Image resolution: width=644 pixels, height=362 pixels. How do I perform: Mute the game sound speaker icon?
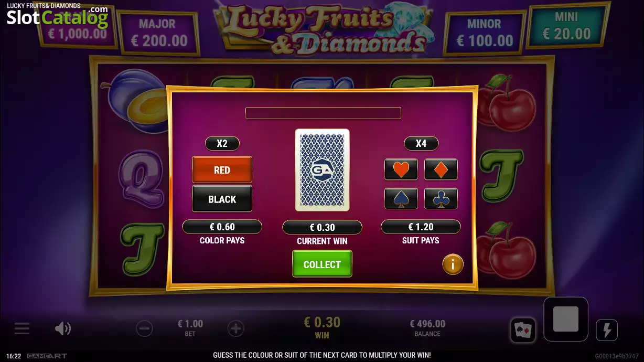click(63, 329)
